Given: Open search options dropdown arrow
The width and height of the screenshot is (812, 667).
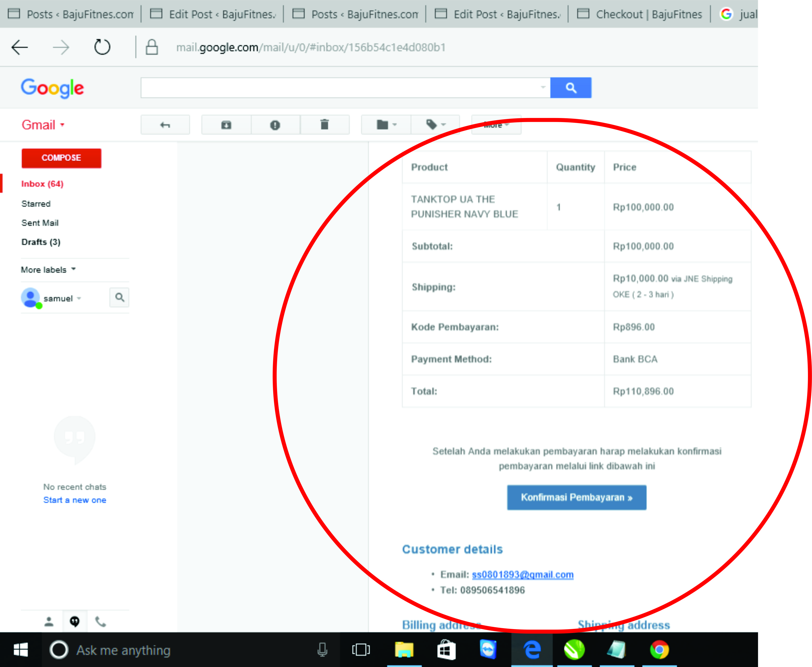Looking at the screenshot, I should pyautogui.click(x=543, y=87).
